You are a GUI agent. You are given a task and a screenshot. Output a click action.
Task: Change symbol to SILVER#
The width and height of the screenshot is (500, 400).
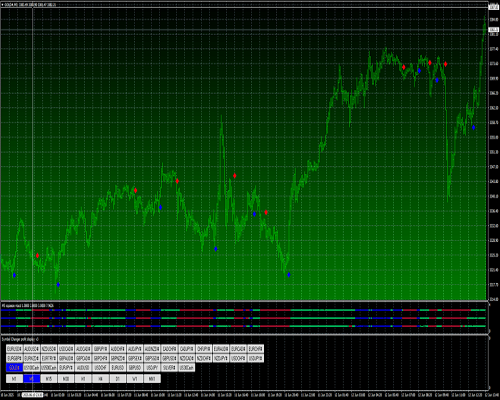tap(170, 368)
